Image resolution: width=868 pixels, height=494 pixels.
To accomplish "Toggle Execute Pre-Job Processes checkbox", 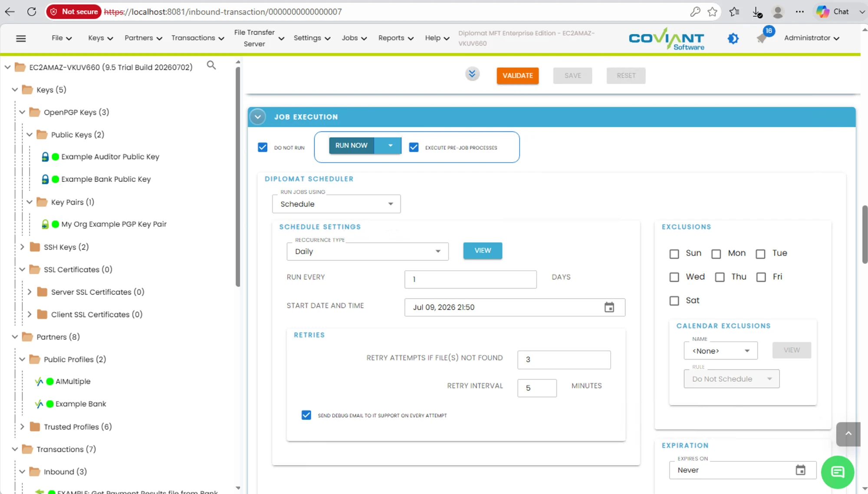I will 414,148.
